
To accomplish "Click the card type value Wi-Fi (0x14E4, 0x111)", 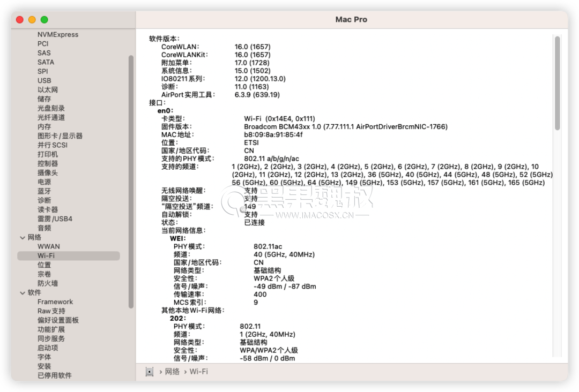I will click(x=279, y=119).
